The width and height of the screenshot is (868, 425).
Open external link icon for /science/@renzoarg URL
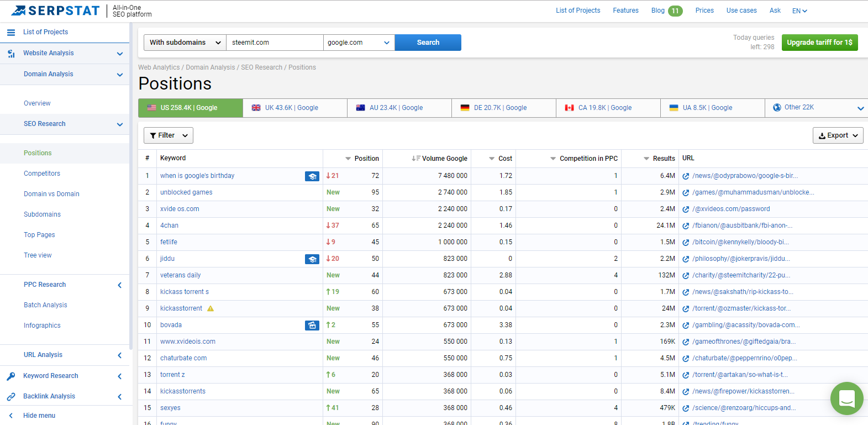pyautogui.click(x=686, y=408)
